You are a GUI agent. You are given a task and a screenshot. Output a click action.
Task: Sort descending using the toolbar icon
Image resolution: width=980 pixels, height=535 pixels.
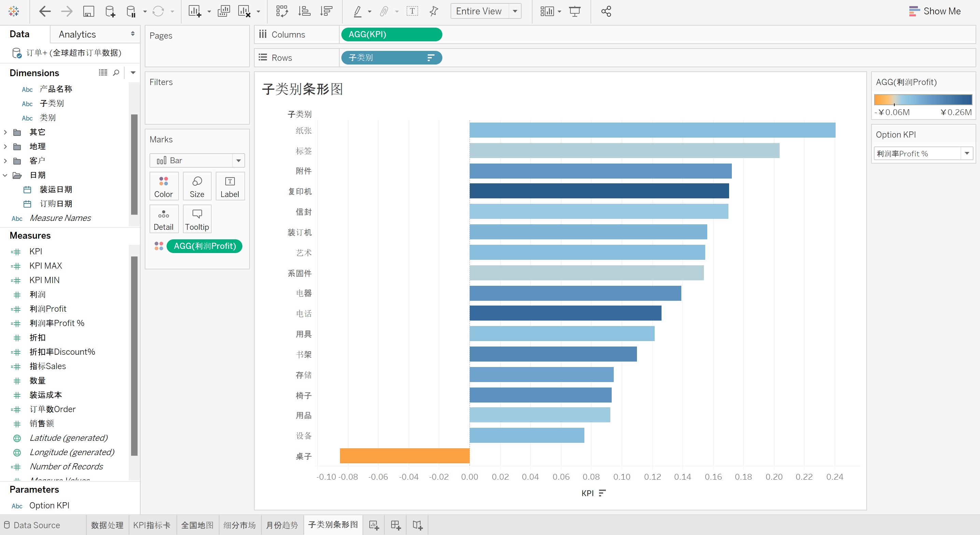click(326, 11)
